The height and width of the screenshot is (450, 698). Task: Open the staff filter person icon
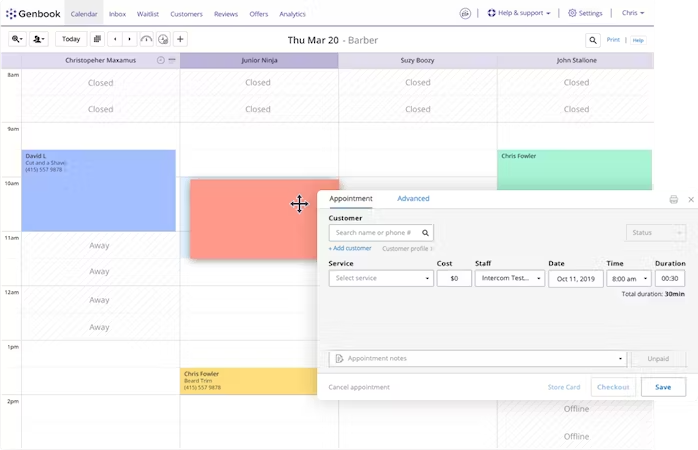pos(39,39)
